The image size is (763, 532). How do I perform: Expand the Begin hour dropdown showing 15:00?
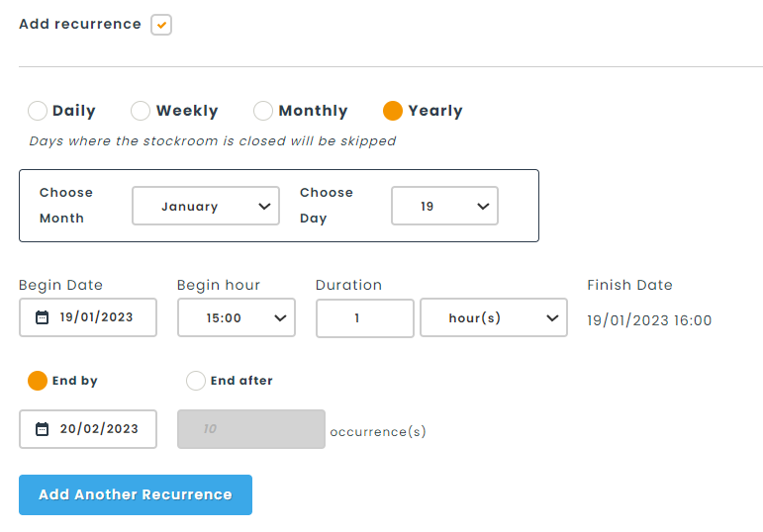[x=236, y=318]
